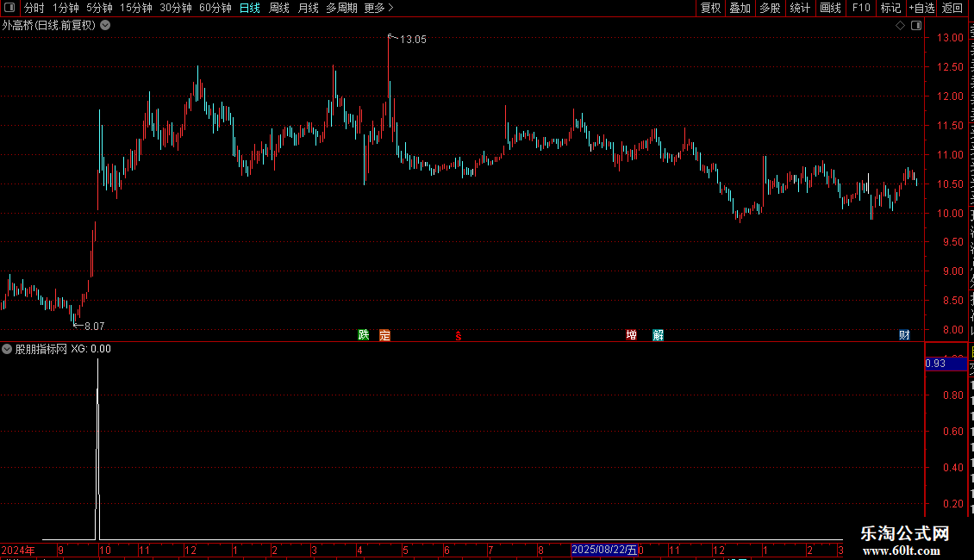
Task: Open the 股朋指标网 indicator dropdown
Action: (x=7, y=349)
